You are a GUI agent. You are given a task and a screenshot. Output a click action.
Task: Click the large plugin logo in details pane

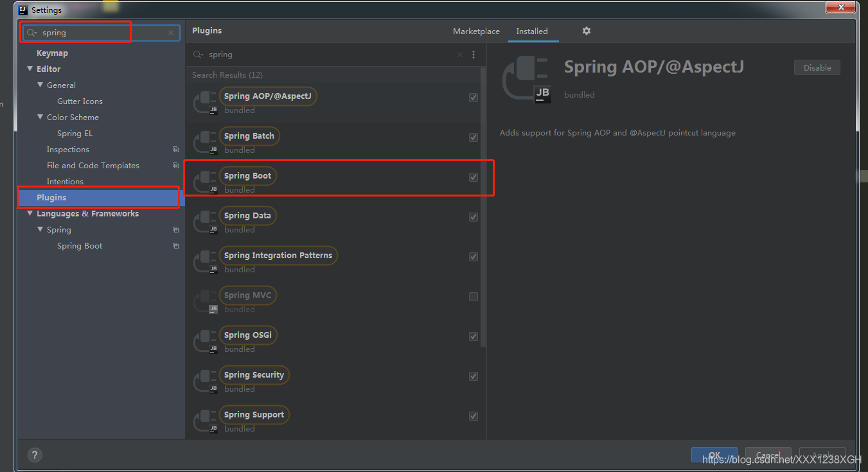[x=527, y=80]
